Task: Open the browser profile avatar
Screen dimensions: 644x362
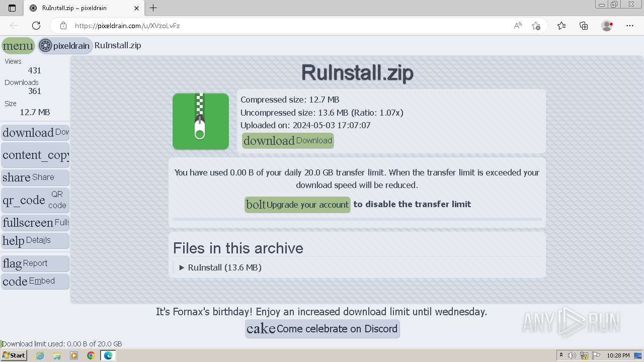Action: (607, 26)
